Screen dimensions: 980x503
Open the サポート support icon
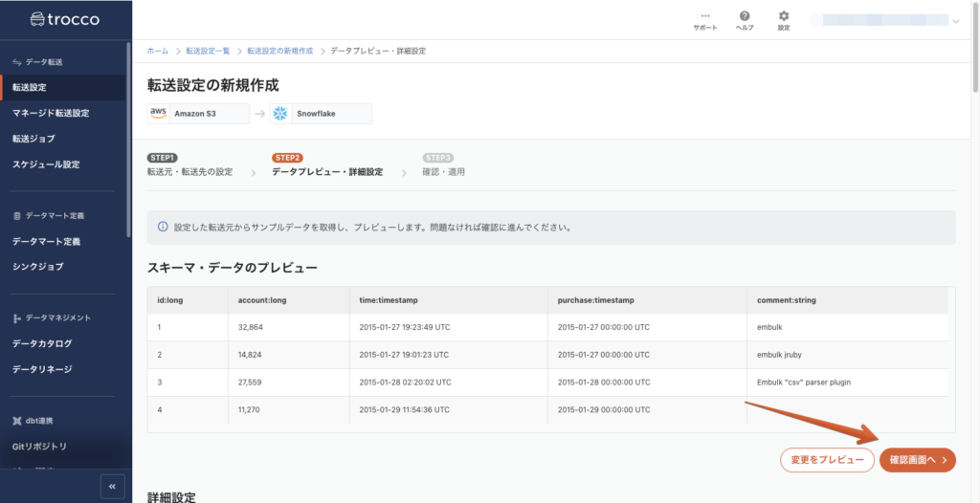[x=705, y=16]
